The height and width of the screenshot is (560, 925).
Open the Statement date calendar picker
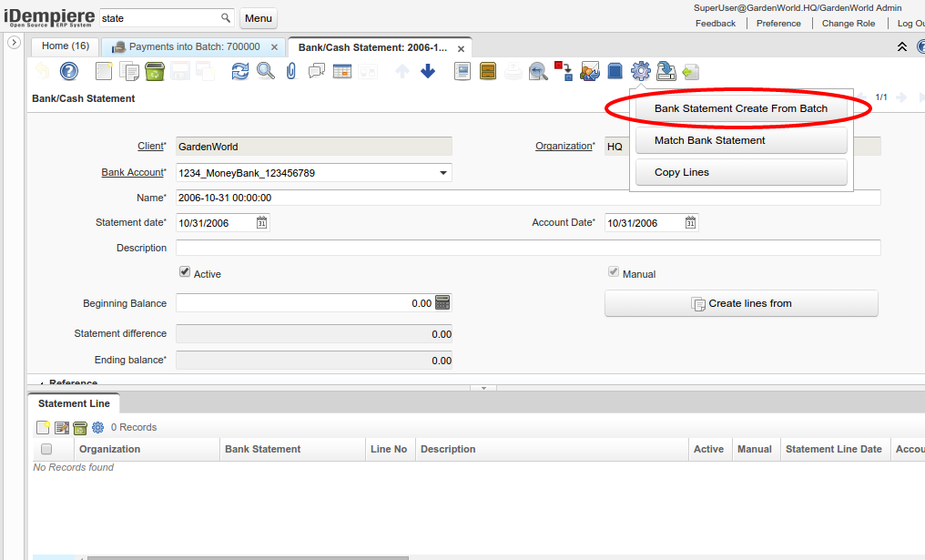coord(261,223)
